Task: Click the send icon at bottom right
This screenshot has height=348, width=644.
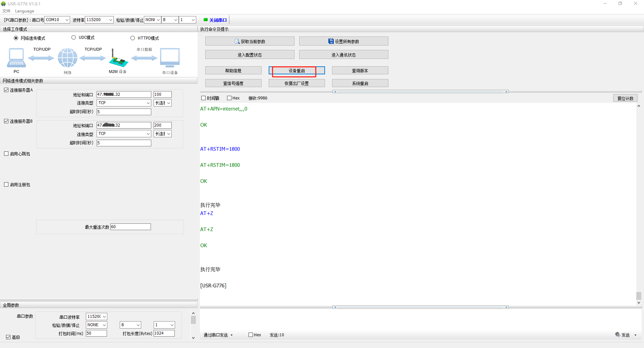Action: pyautogui.click(x=618, y=335)
